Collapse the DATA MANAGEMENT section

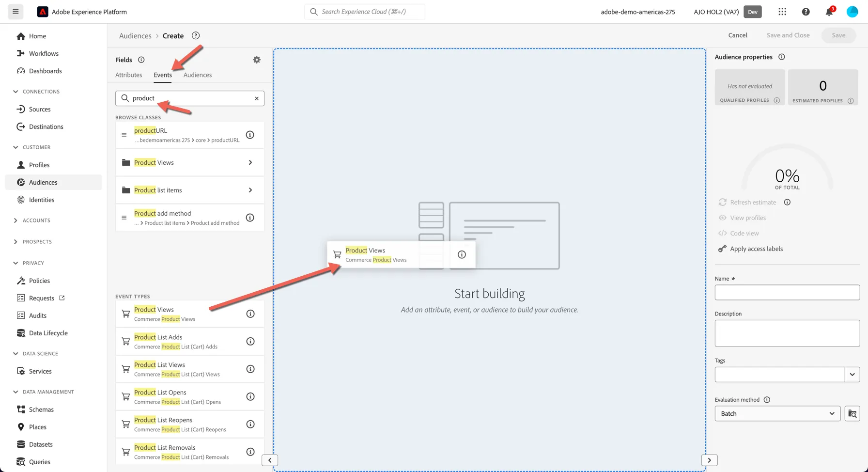tap(15, 392)
